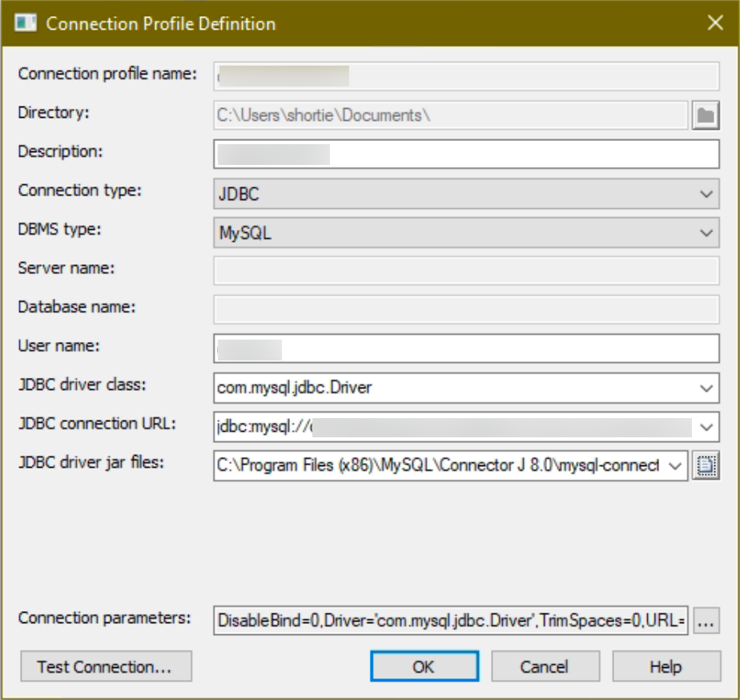Click the application icon in title bar
Image resolution: width=740 pixels, height=700 pixels.
pyautogui.click(x=26, y=23)
